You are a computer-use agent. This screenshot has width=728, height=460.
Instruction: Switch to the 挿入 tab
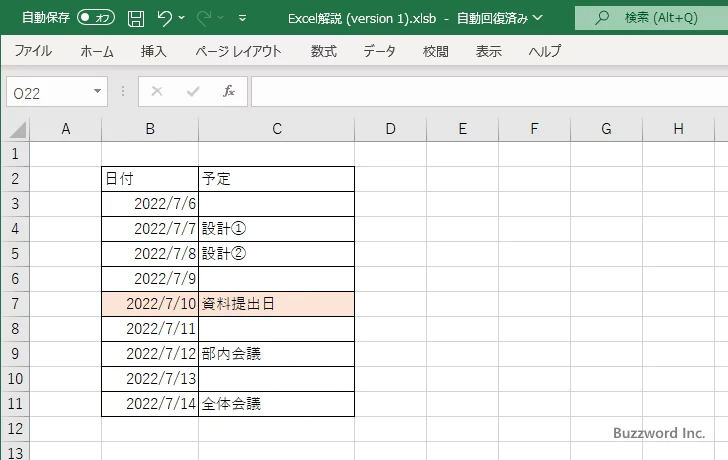(154, 51)
